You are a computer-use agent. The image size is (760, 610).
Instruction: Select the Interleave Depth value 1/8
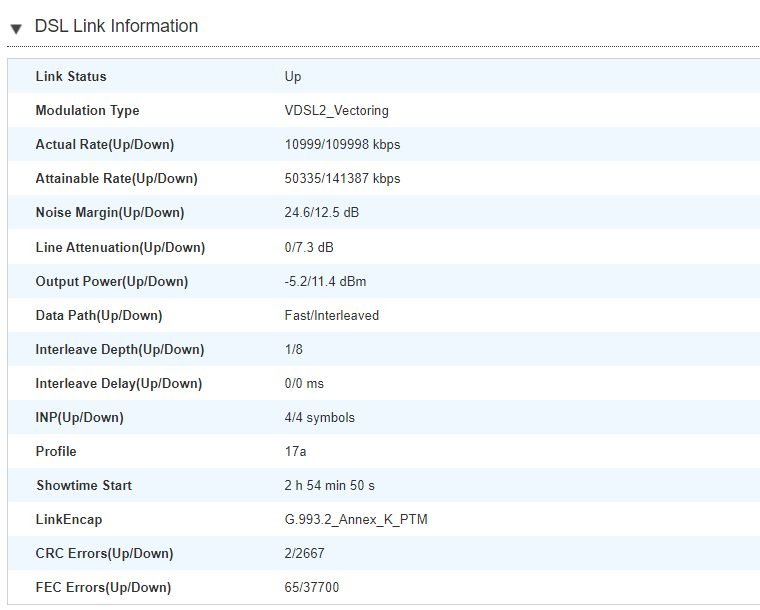click(x=293, y=349)
